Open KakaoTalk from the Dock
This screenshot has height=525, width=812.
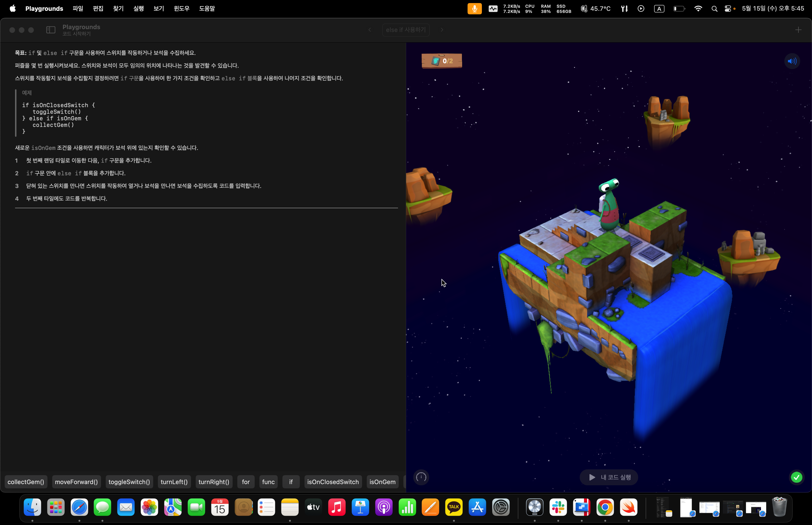[454, 507]
